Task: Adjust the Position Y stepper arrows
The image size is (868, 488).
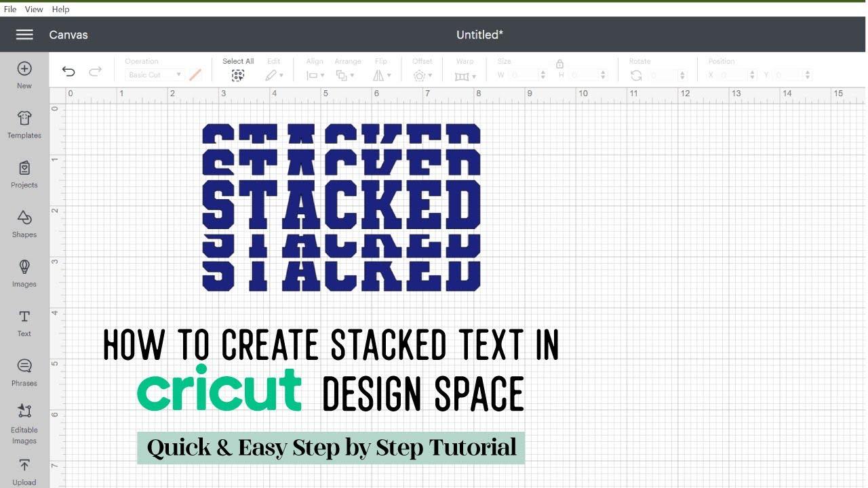Action: pyautogui.click(x=807, y=75)
